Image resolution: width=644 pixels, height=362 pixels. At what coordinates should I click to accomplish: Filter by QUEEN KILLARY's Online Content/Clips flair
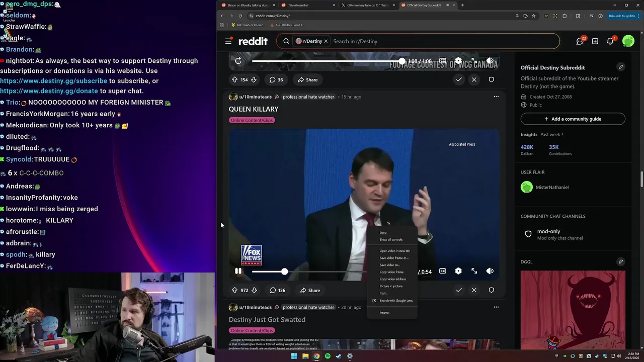[252, 120]
